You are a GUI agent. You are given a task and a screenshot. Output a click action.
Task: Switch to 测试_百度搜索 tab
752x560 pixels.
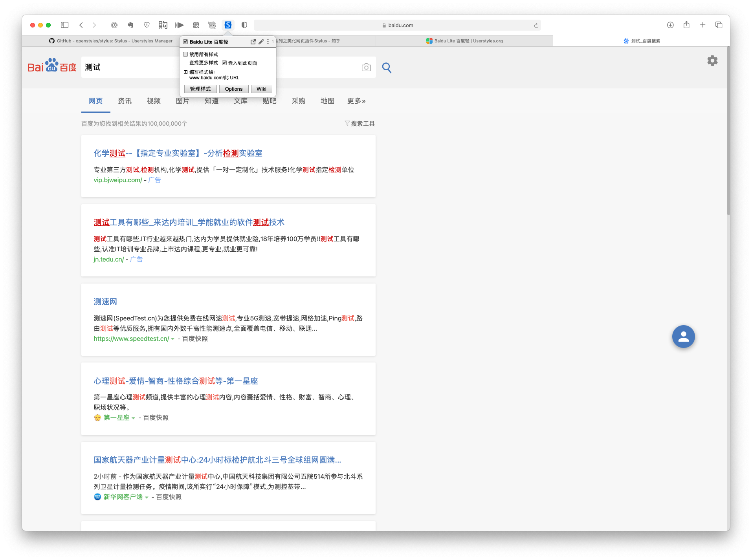pos(642,41)
